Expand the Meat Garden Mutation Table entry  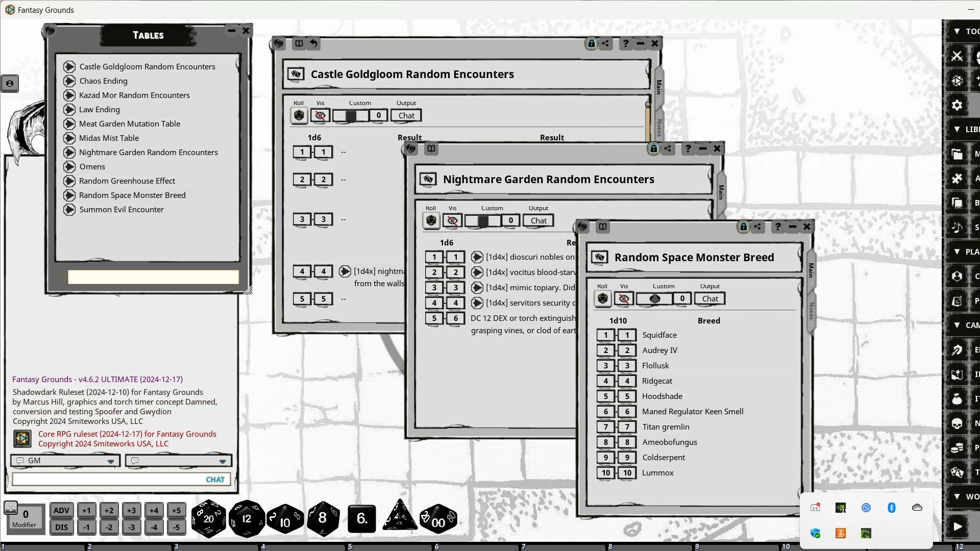tap(70, 123)
